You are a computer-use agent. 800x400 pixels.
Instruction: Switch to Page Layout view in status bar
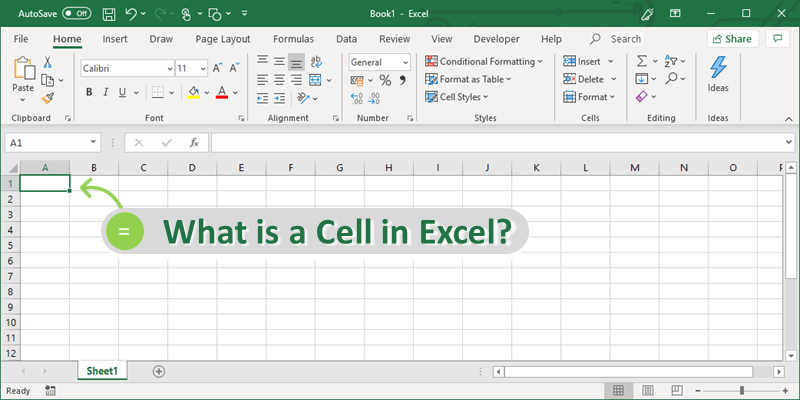pyautogui.click(x=647, y=390)
